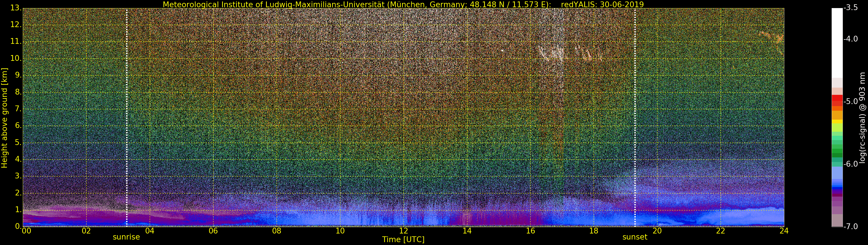This screenshot has height=245, width=868.
Task: Click the '06' time tick label
Action: [x=213, y=231]
